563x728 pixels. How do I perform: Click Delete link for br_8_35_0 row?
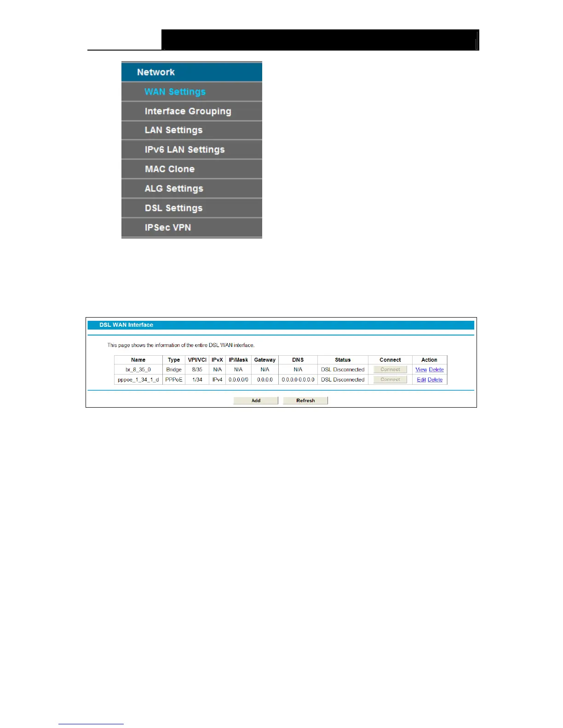click(437, 370)
